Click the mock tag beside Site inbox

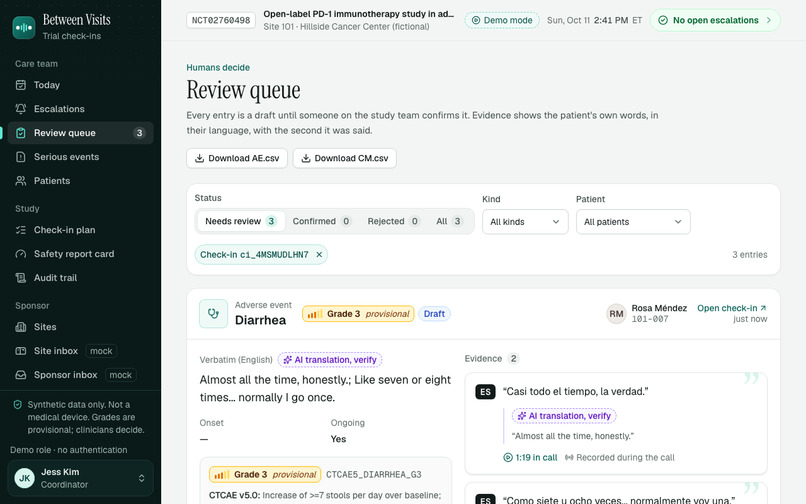[101, 351]
